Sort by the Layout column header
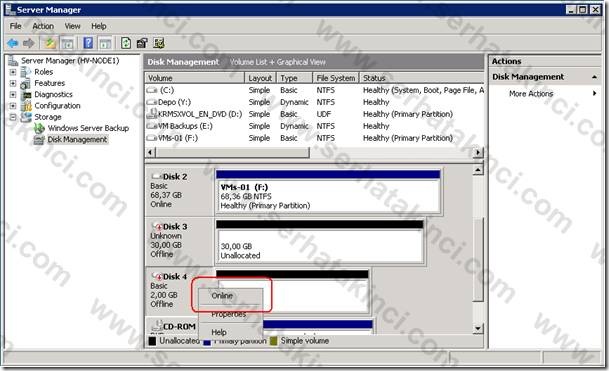Viewport: 609px width, 371px height. 260,78
